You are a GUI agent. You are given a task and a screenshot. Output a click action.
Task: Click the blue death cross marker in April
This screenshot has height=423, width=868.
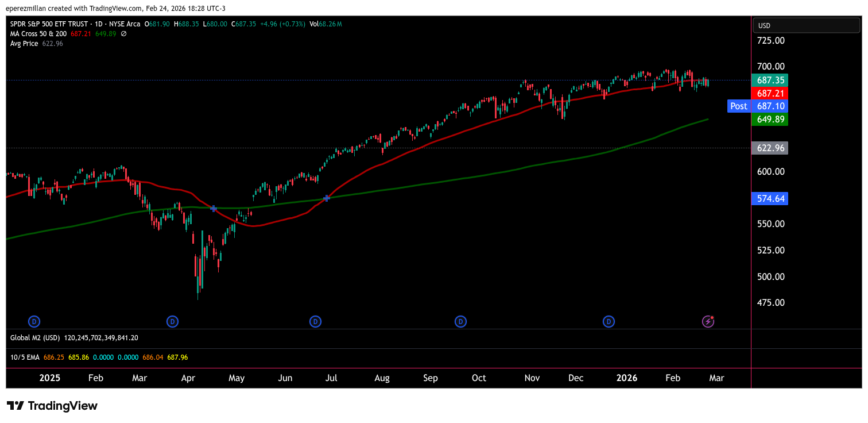click(214, 209)
